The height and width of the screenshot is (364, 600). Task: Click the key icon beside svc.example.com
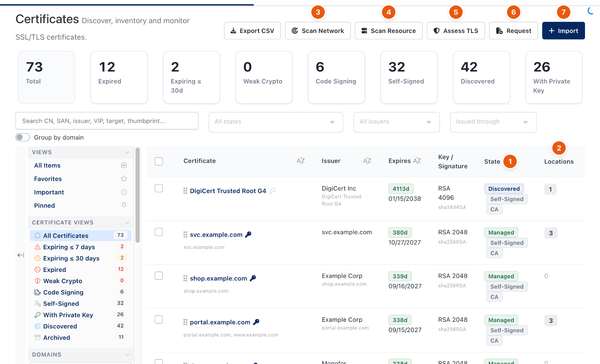pyautogui.click(x=248, y=235)
